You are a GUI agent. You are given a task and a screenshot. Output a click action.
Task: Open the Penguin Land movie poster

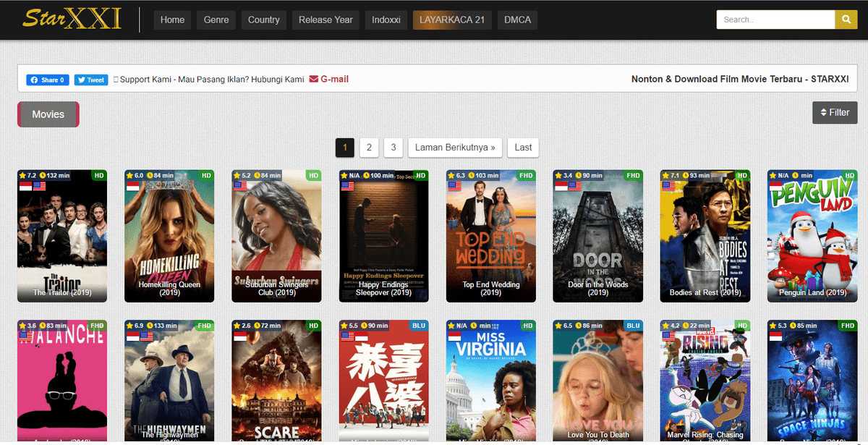coord(812,235)
